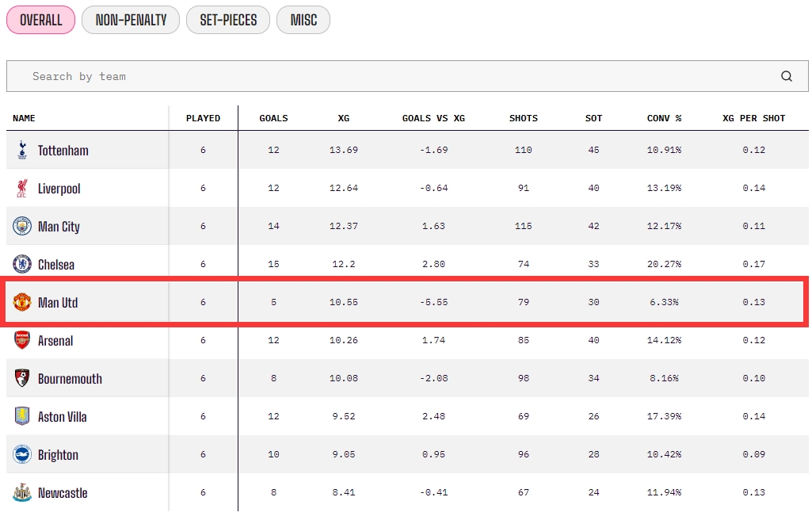Click the Bournemouth club crest

point(21,378)
